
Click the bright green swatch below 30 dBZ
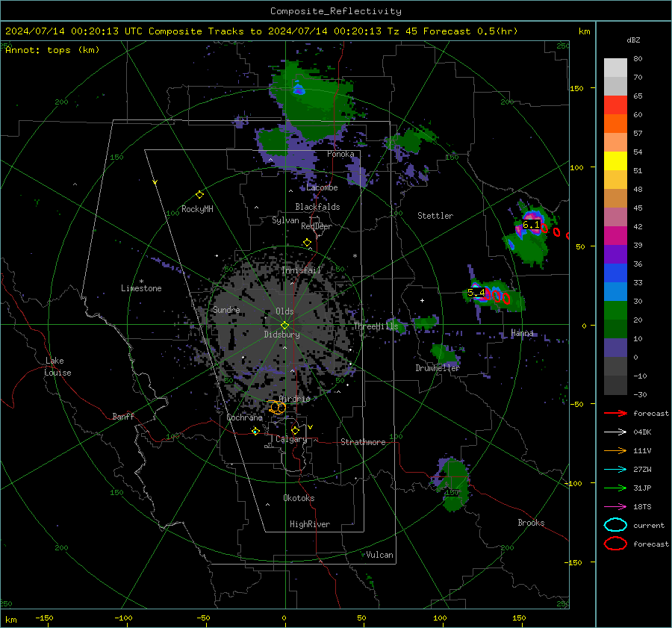[x=615, y=311]
